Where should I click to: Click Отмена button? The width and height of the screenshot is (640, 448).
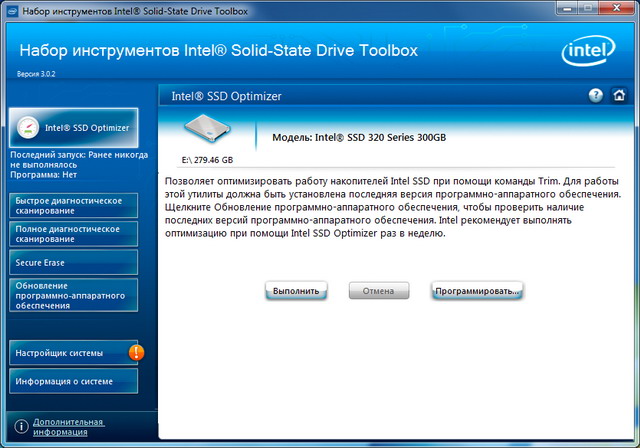[x=378, y=291]
